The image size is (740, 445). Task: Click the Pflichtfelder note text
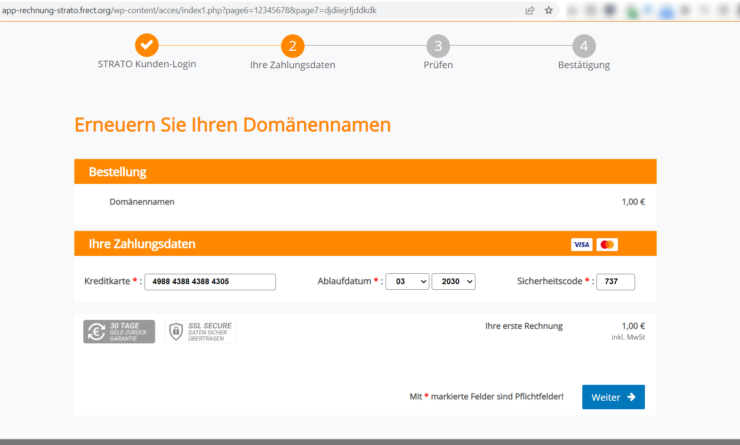[487, 397]
